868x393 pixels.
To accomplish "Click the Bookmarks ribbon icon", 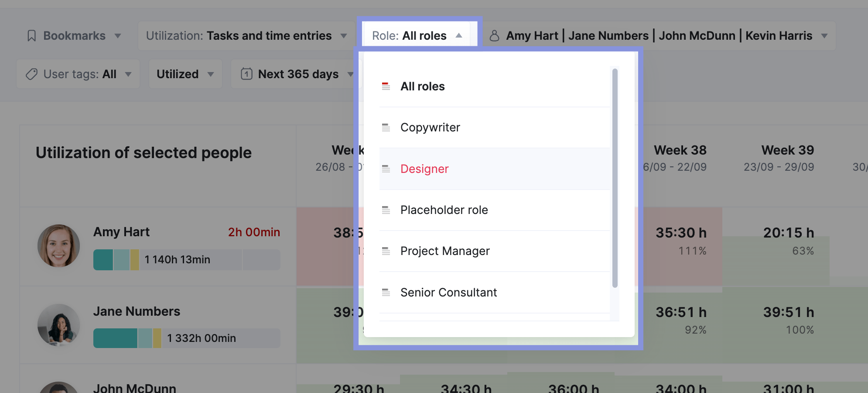I will click(31, 36).
